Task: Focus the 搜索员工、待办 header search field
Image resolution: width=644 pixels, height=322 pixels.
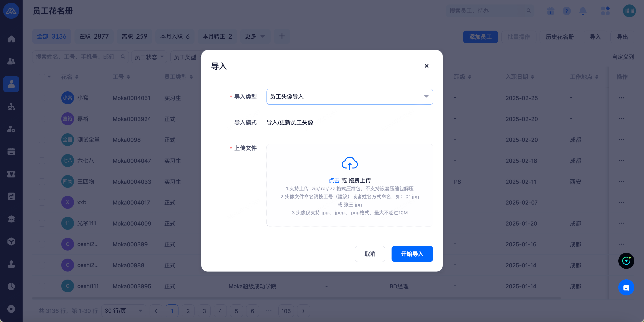Action: coord(490,11)
